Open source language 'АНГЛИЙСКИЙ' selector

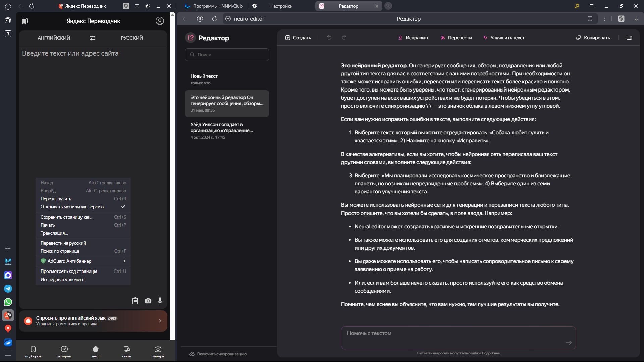coord(54,38)
